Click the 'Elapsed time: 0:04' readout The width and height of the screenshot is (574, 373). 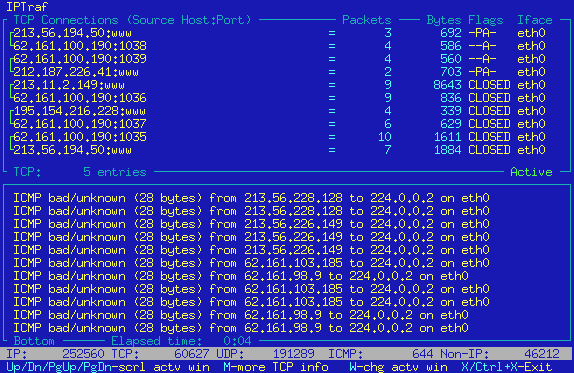(181, 341)
